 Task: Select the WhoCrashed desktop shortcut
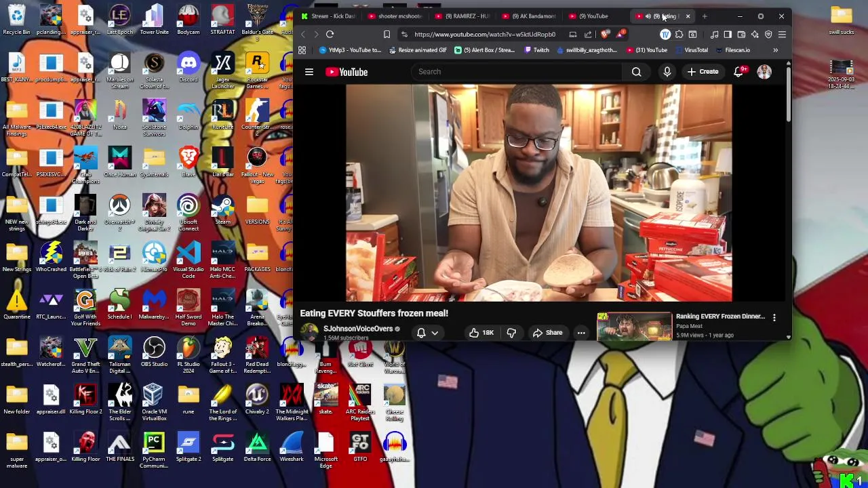pyautogui.click(x=51, y=258)
